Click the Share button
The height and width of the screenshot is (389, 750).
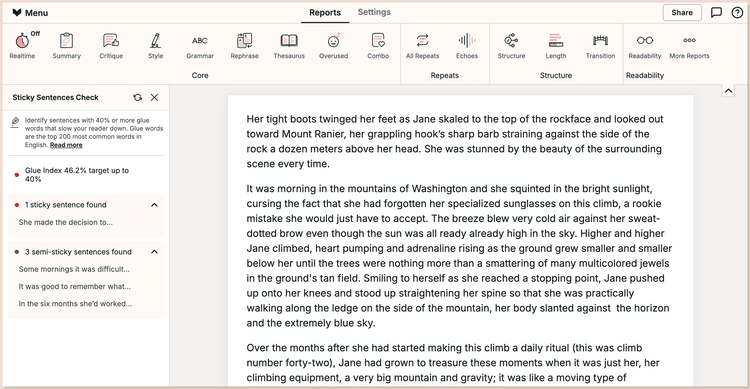(x=682, y=12)
